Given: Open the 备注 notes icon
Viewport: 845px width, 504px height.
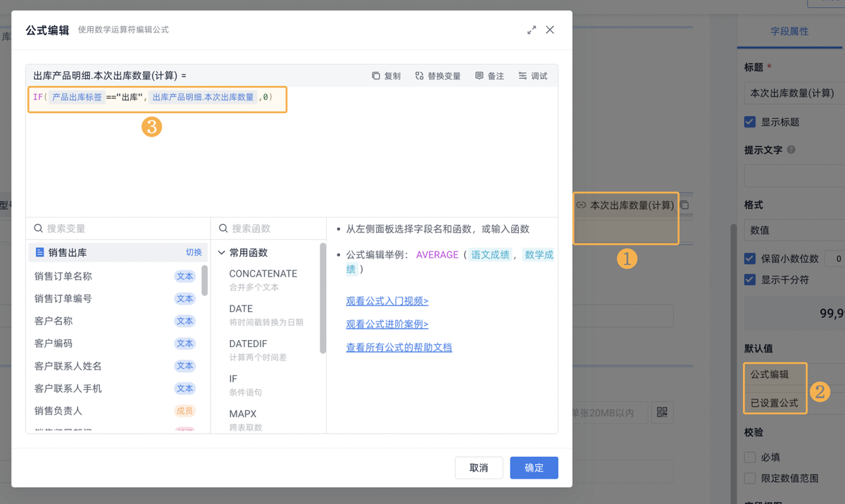Looking at the screenshot, I should coord(480,76).
